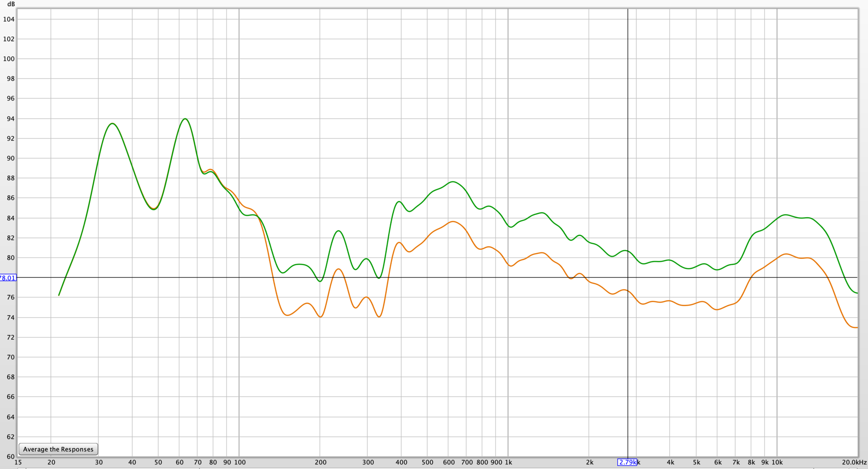Click the 1k frequency axis label
This screenshot has width=868, height=469.
tap(508, 462)
